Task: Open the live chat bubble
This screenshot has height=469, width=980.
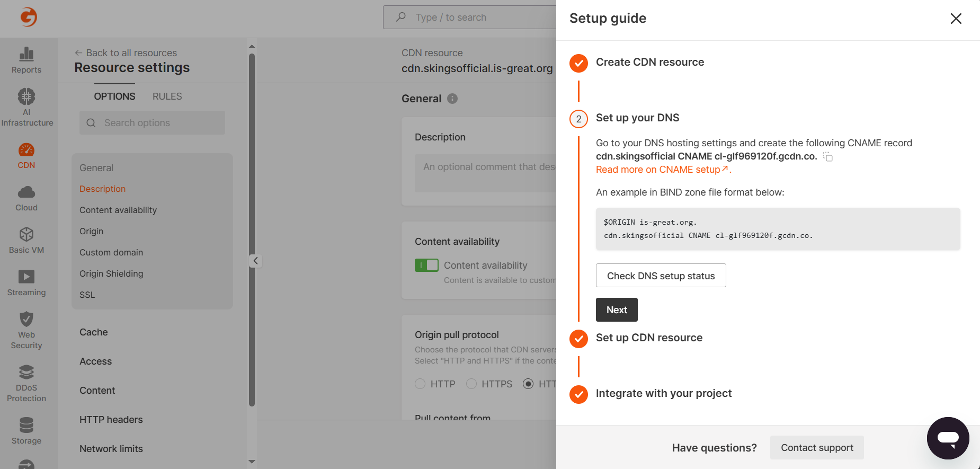Action: (948, 438)
